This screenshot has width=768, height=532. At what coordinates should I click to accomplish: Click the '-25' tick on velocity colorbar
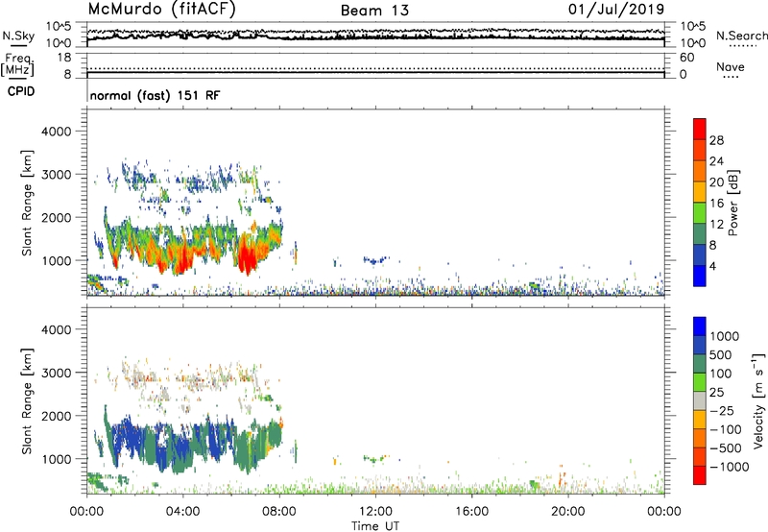click(x=722, y=410)
